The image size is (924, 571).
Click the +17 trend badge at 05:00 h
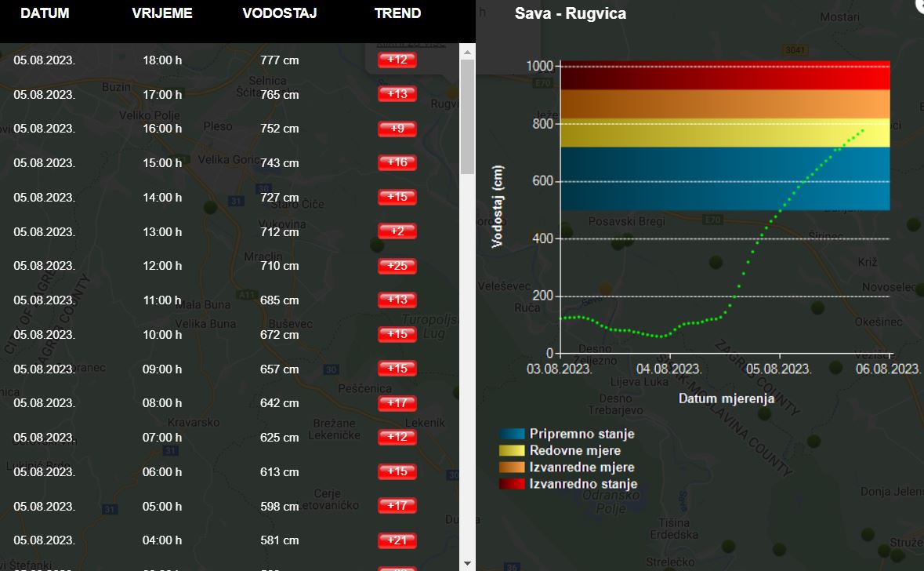point(397,506)
